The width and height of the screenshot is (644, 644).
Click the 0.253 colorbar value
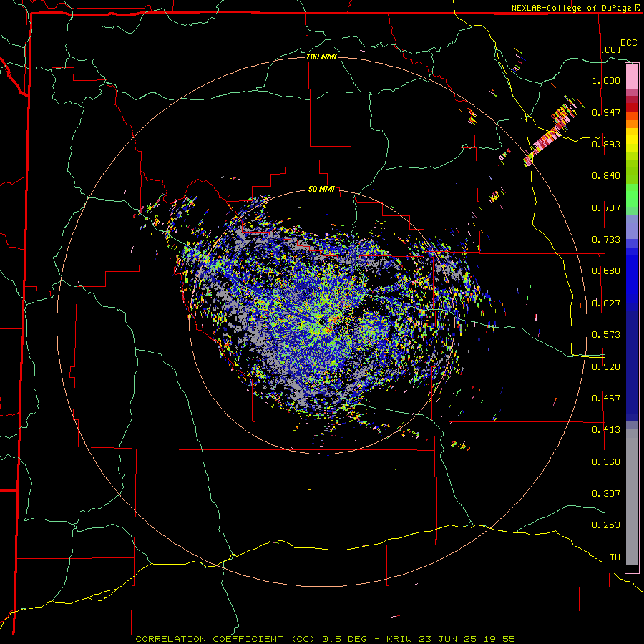[606, 525]
